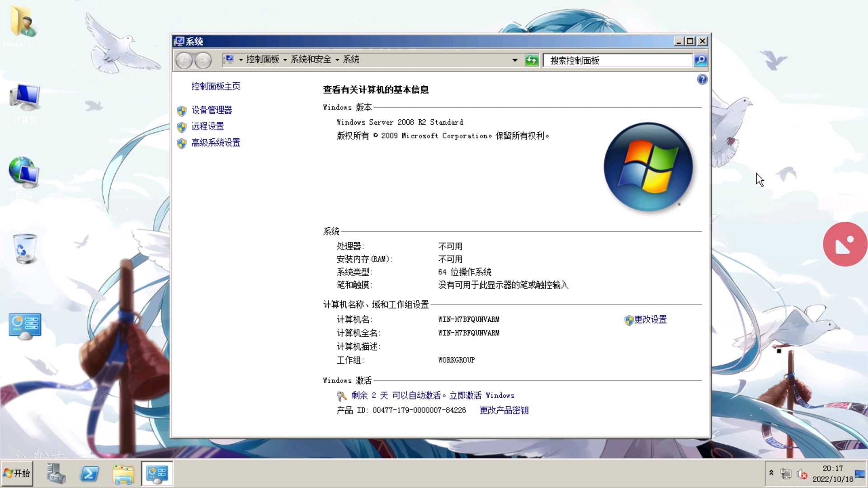Click the 系统和安全 breadcrumb

pyautogui.click(x=311, y=59)
